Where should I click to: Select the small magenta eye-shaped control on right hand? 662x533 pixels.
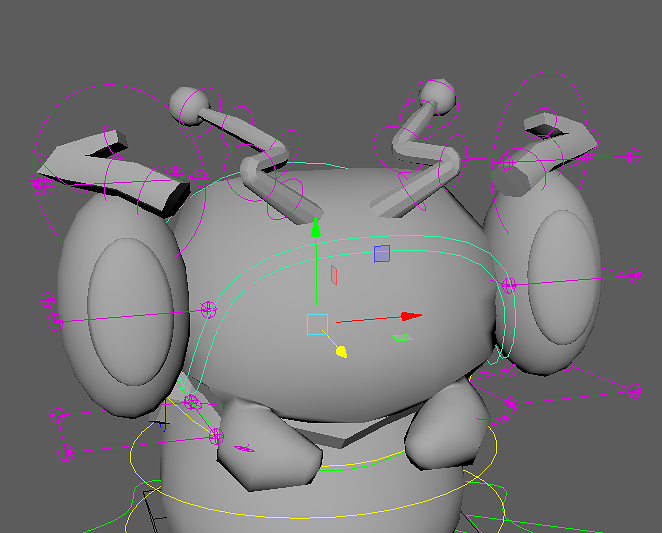499,420
